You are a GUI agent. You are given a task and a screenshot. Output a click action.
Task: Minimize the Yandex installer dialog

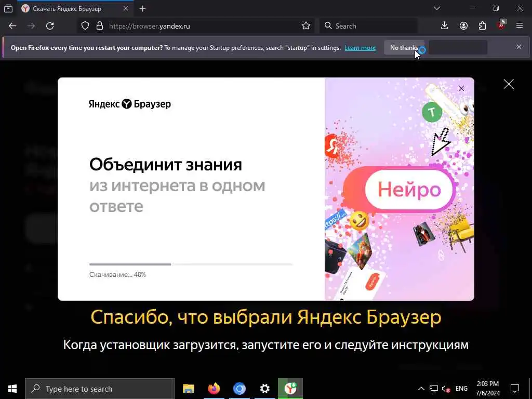pos(438,88)
